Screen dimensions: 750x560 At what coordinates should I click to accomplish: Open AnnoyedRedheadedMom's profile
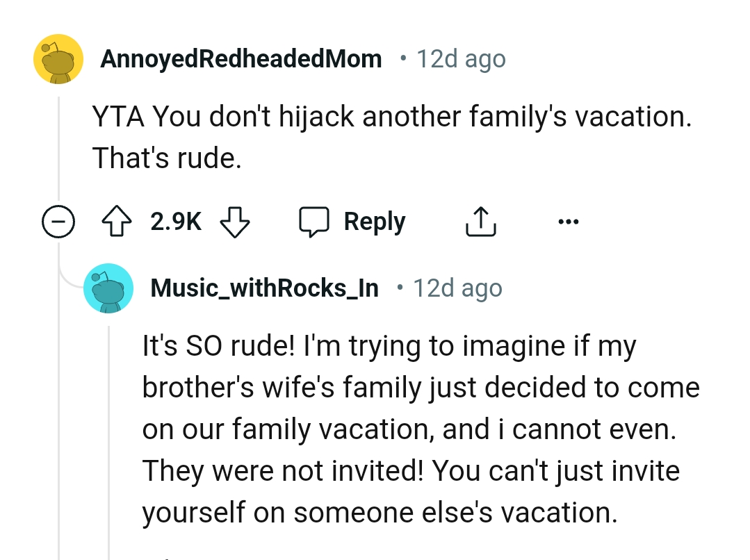242,58
